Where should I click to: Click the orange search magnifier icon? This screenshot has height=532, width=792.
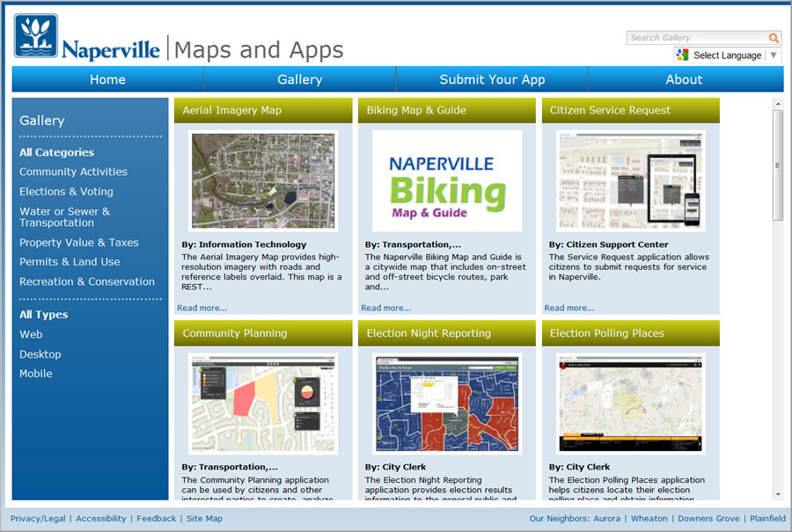774,38
